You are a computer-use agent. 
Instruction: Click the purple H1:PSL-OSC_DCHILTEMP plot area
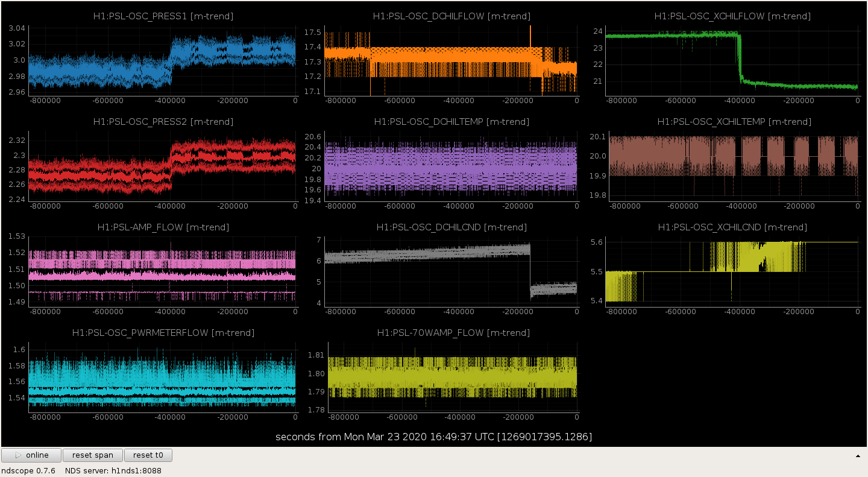click(451, 165)
